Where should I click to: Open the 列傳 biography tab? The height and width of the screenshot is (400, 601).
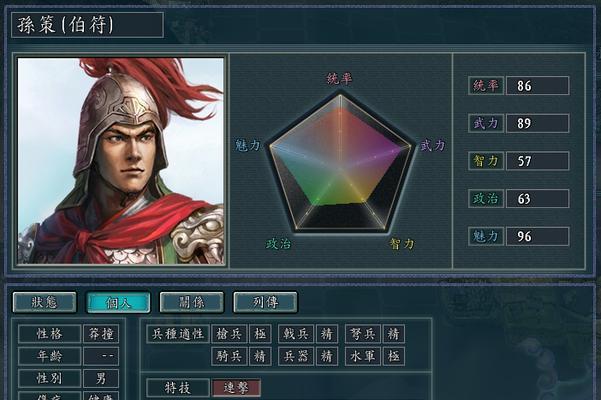pos(265,303)
